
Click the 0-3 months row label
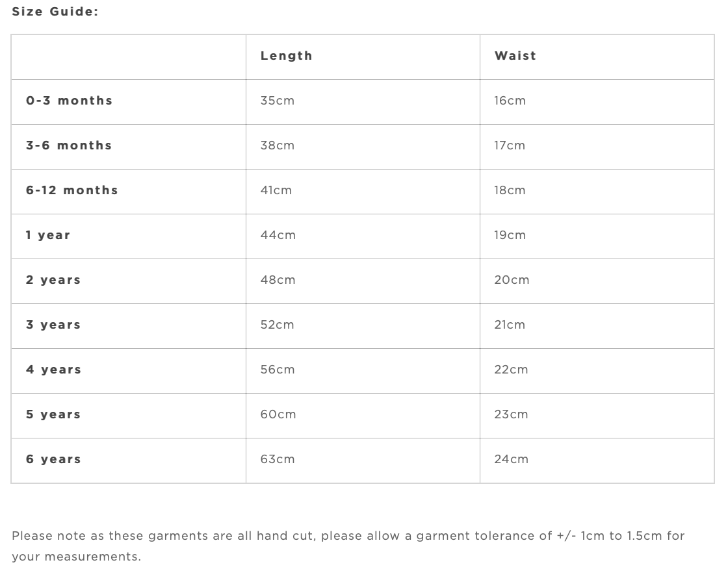70,101
